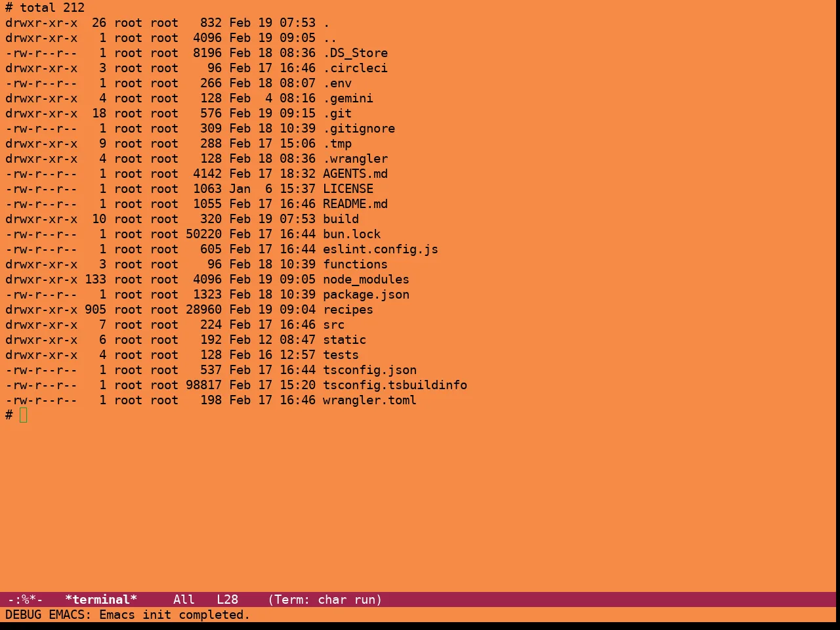Select the package.json file name
The image size is (840, 630).
click(x=366, y=295)
